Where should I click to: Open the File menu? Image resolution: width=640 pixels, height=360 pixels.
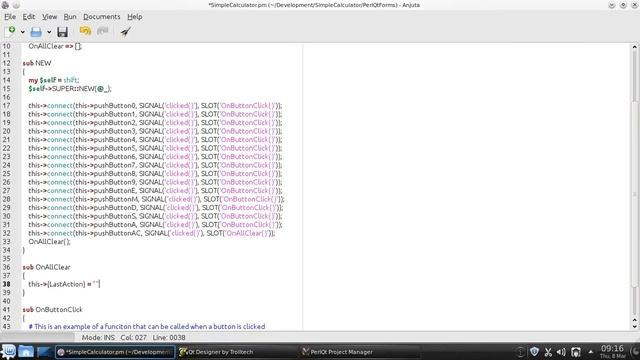[x=10, y=17]
